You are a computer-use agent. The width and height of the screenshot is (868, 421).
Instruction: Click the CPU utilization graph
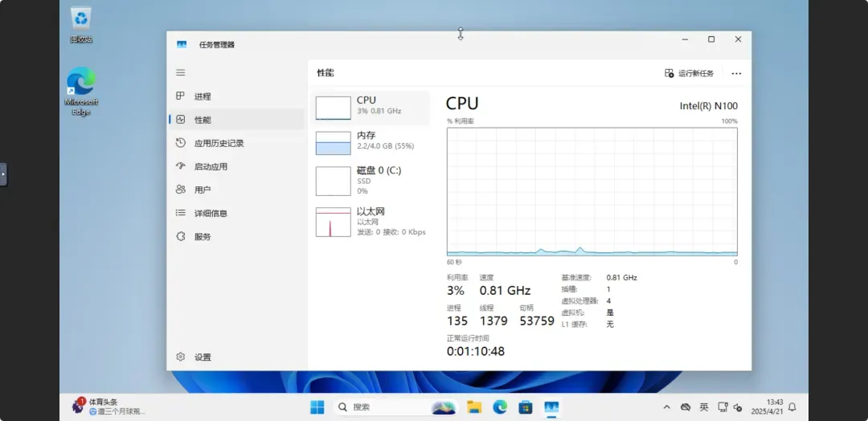click(592, 191)
